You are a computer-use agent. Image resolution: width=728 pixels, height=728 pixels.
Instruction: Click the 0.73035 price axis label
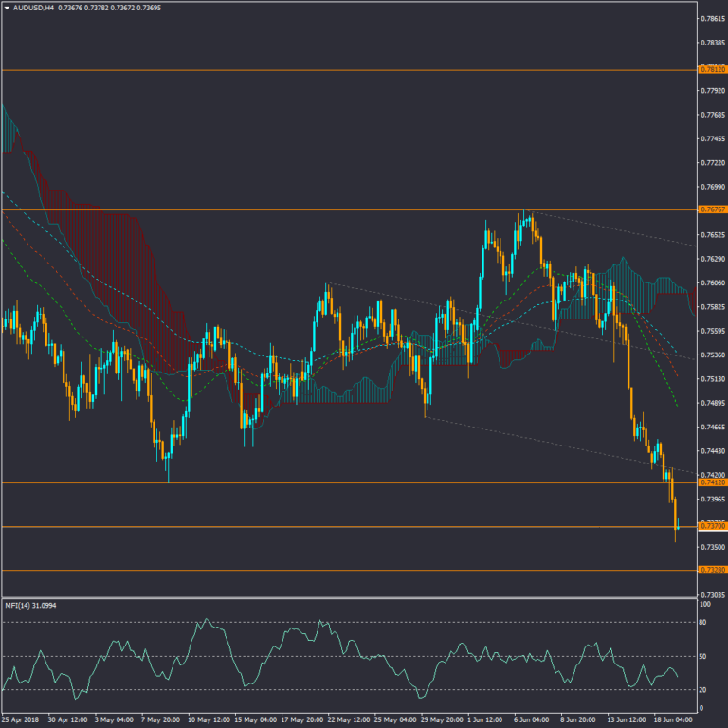pos(713,595)
